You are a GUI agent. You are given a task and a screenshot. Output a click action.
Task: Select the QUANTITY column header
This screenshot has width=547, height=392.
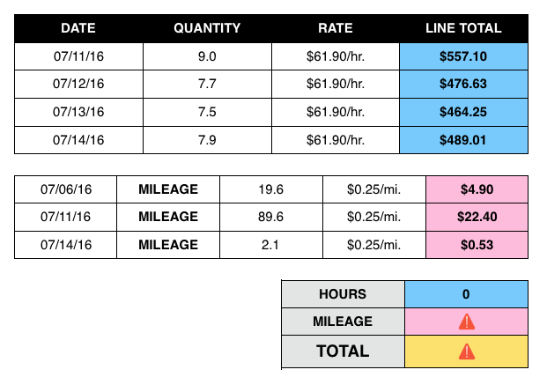(x=207, y=28)
